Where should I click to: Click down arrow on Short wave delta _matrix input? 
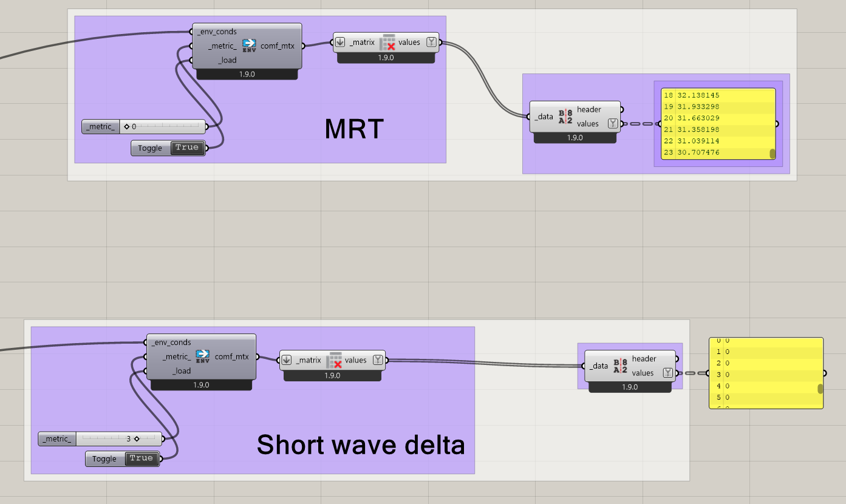[x=287, y=360]
